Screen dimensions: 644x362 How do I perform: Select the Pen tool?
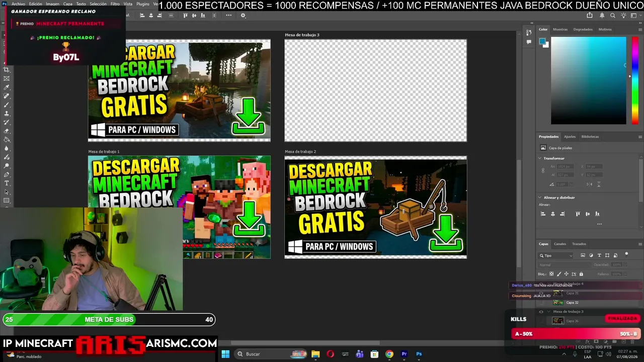[x=7, y=174]
